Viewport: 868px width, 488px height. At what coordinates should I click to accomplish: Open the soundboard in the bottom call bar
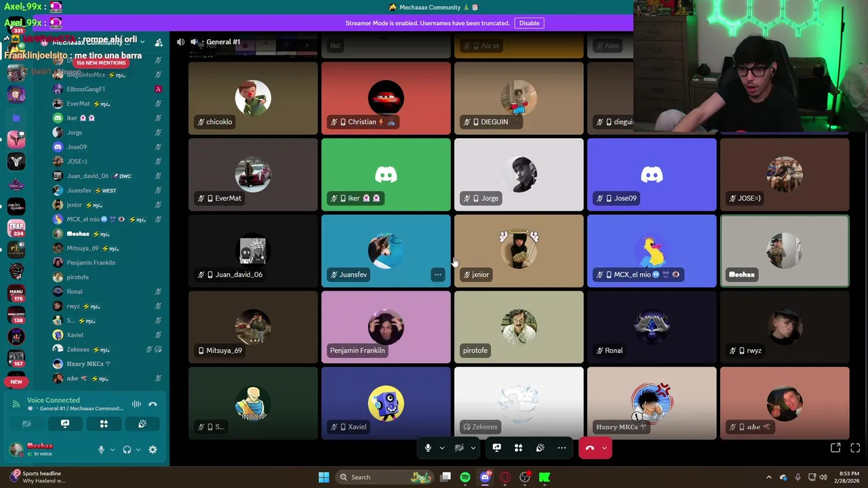coord(540,447)
